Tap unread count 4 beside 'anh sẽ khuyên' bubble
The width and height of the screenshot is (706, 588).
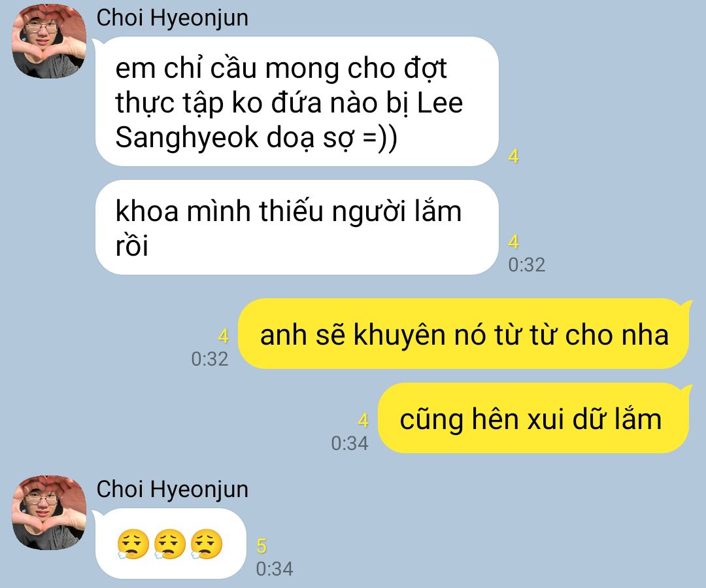224,336
